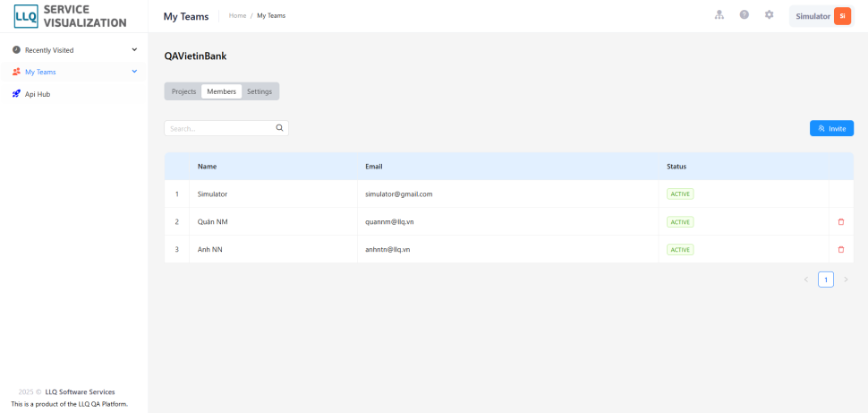Collapse the My Teams chevron
This screenshot has height=413, width=868.
pos(134,72)
